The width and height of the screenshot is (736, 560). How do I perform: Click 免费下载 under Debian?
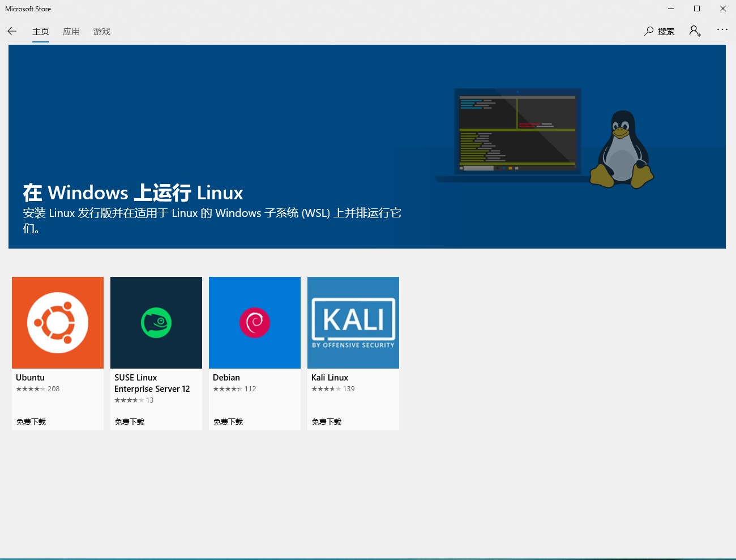(x=228, y=422)
